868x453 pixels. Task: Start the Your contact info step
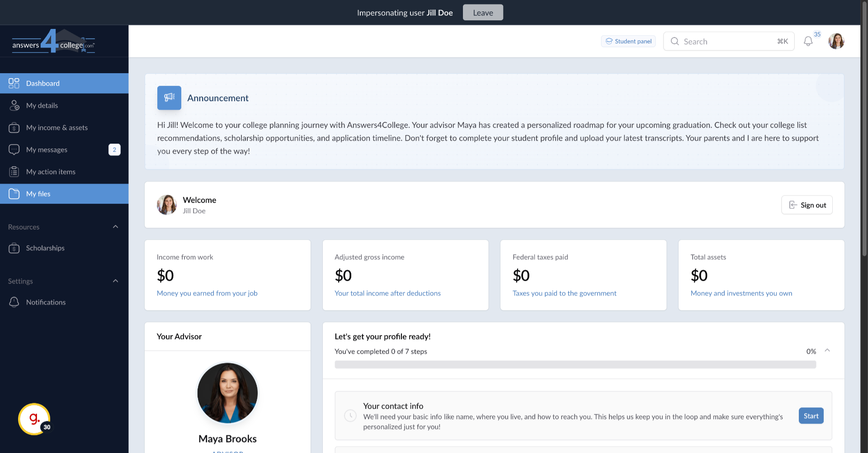tap(811, 416)
